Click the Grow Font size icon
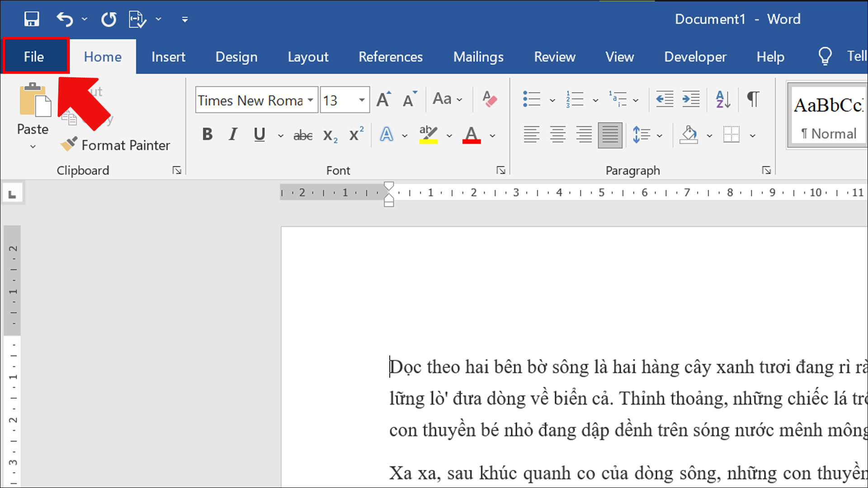The width and height of the screenshot is (868, 488). (x=383, y=99)
